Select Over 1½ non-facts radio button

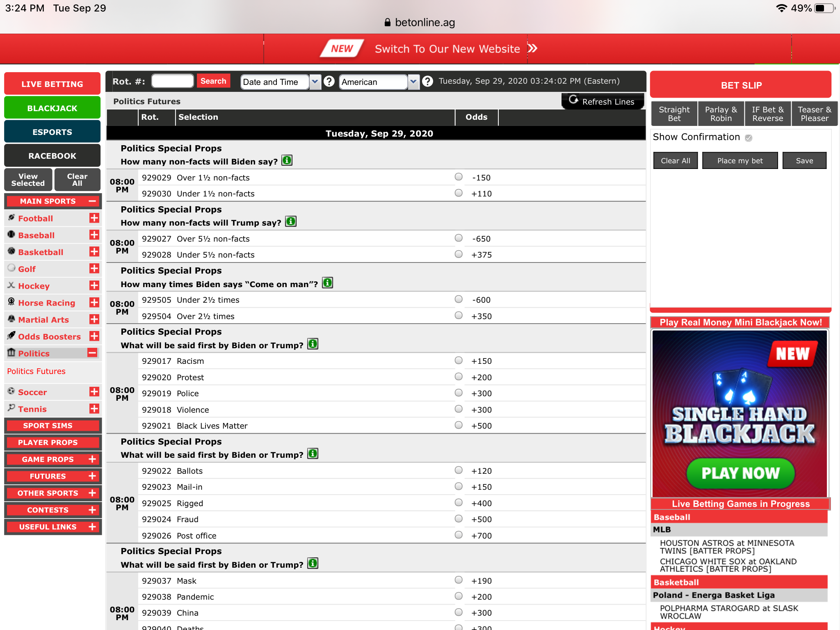pyautogui.click(x=459, y=177)
